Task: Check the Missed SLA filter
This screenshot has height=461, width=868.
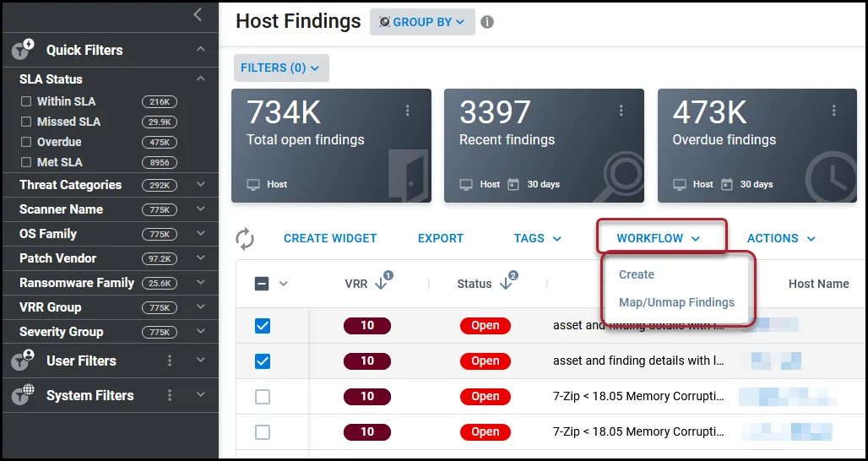Action: pyautogui.click(x=26, y=122)
